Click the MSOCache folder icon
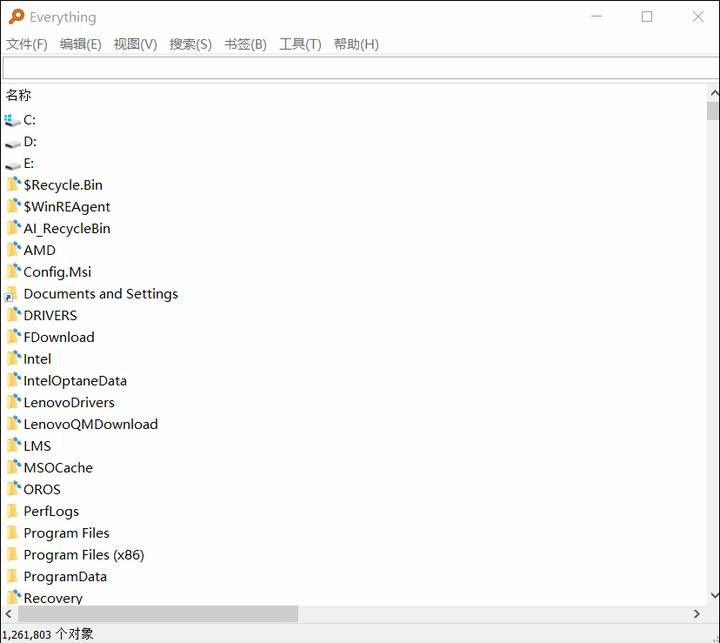The height and width of the screenshot is (643, 720). click(x=14, y=467)
